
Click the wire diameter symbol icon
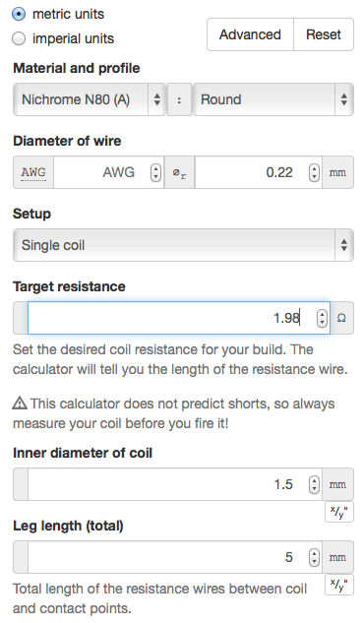pos(179,172)
